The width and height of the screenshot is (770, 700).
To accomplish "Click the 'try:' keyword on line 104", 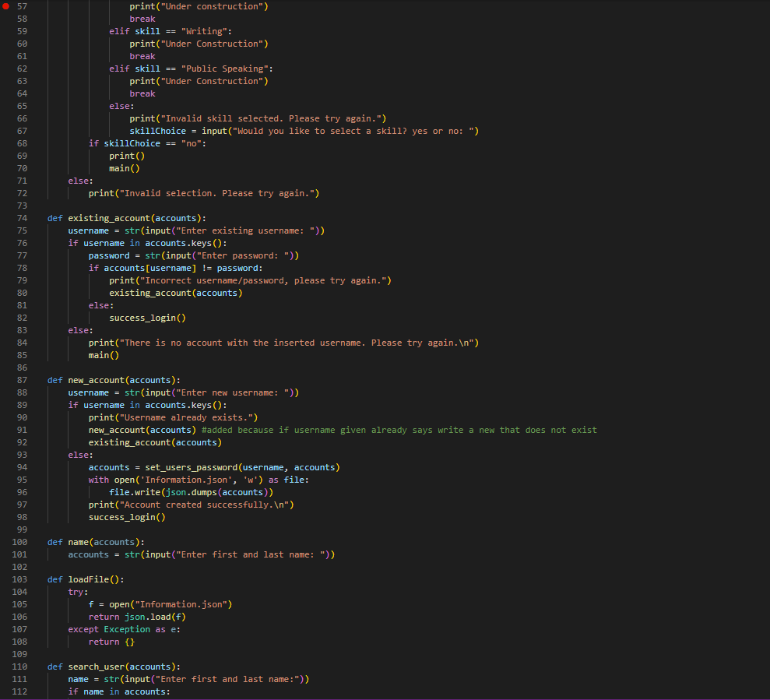I will [78, 593].
